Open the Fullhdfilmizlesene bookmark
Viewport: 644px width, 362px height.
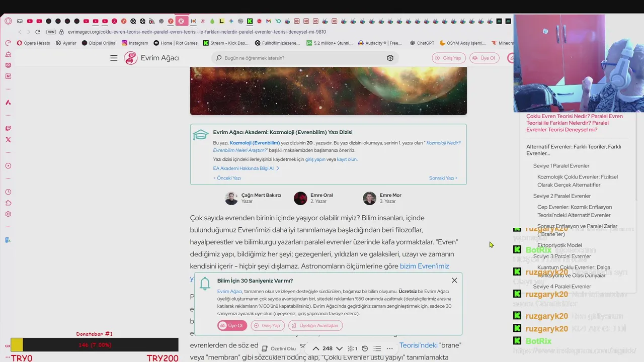click(x=277, y=43)
